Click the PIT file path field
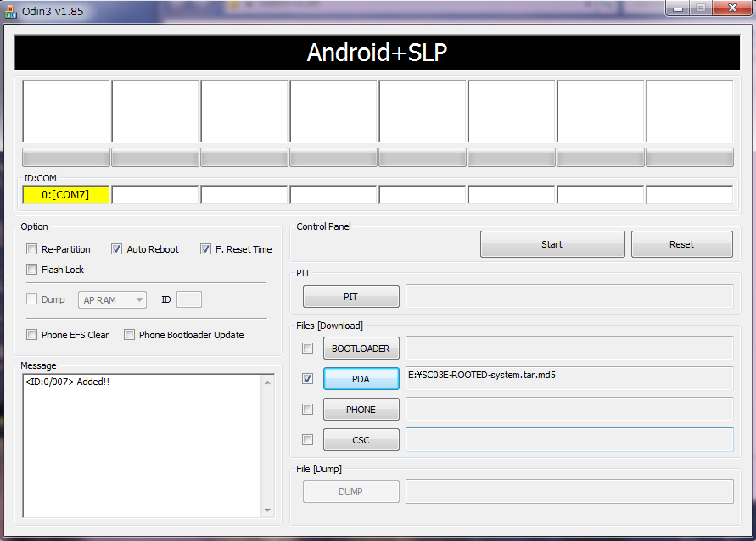Screen dimensions: 756x541 [x=569, y=296]
